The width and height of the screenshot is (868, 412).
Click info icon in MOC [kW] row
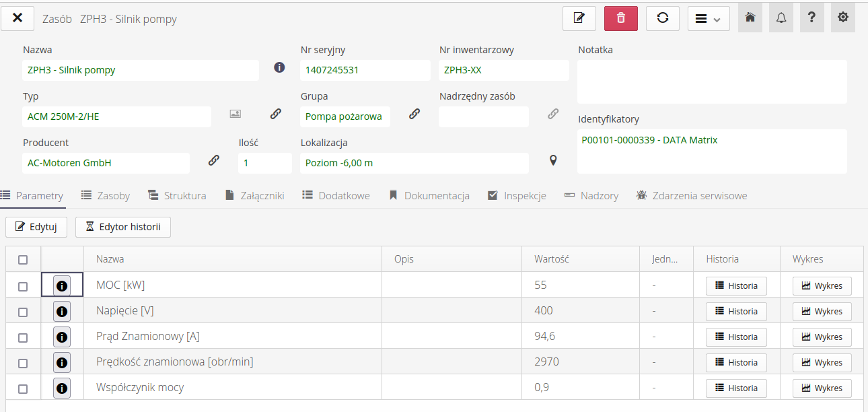pos(62,285)
